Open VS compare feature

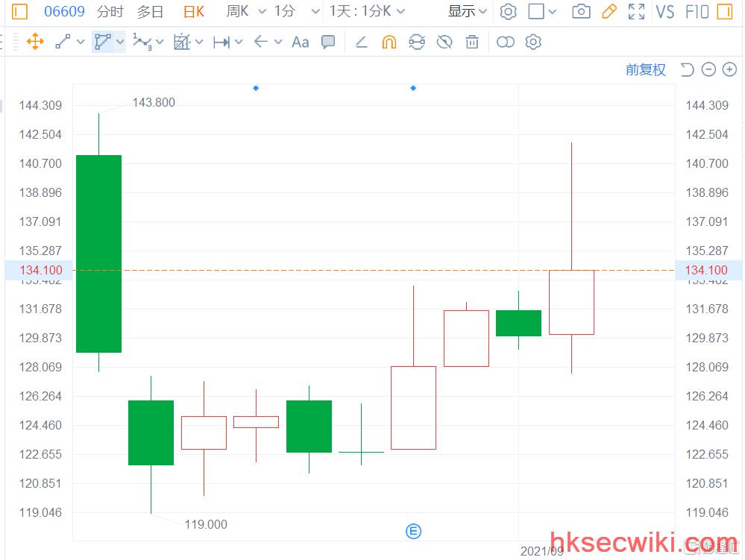pyautogui.click(x=664, y=11)
